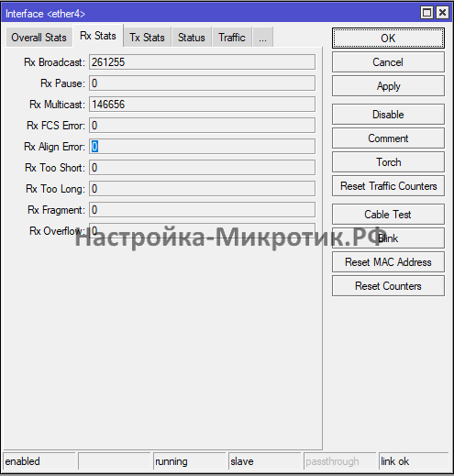The image size is (454, 476).
Task: Run the Cable Test
Action: tap(388, 215)
